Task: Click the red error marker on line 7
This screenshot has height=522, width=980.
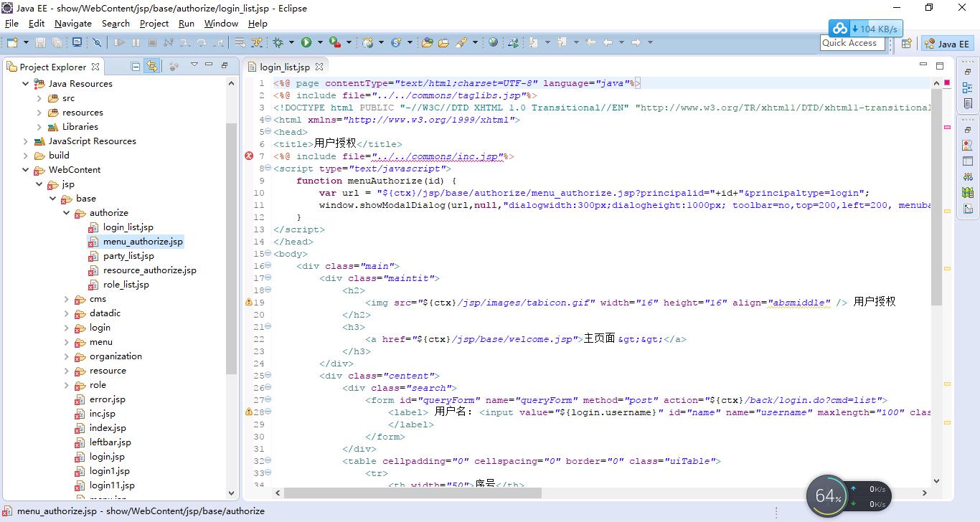Action: click(x=249, y=156)
